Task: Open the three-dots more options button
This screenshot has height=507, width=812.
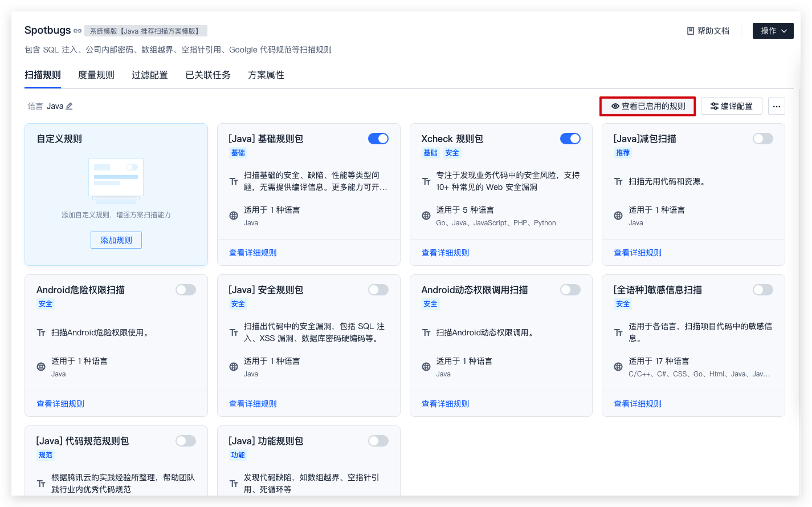Action: pyautogui.click(x=777, y=106)
